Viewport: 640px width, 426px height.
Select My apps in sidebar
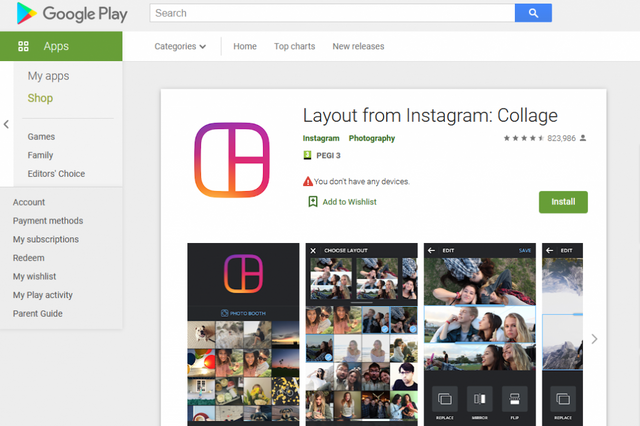[x=49, y=76]
